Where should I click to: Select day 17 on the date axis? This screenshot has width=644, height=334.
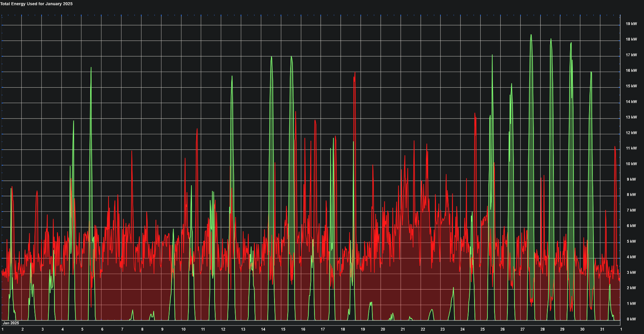tap(323, 329)
